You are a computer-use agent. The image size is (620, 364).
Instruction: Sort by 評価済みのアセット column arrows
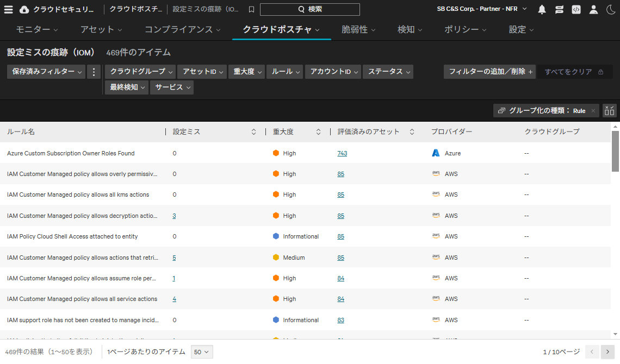tap(412, 132)
